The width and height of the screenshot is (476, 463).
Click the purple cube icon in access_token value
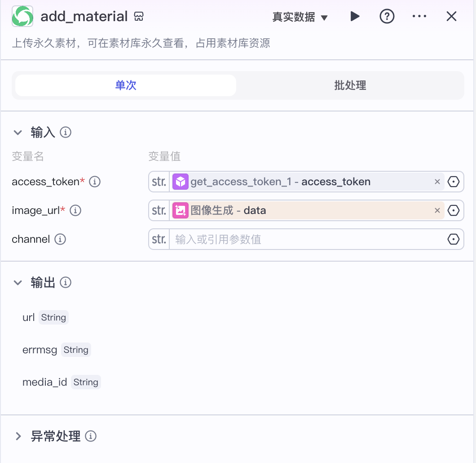tap(181, 182)
